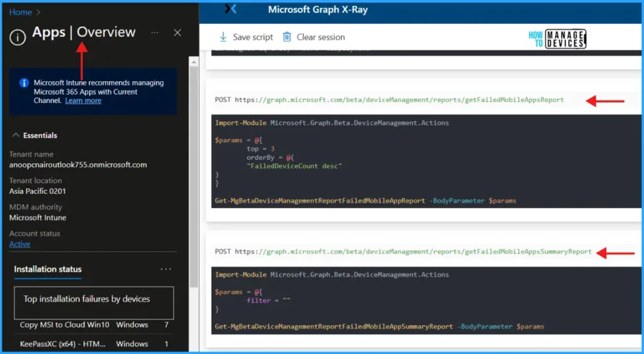Open the ellipsis menu beside Apps Overview
This screenshot has width=644, height=354.
[155, 33]
